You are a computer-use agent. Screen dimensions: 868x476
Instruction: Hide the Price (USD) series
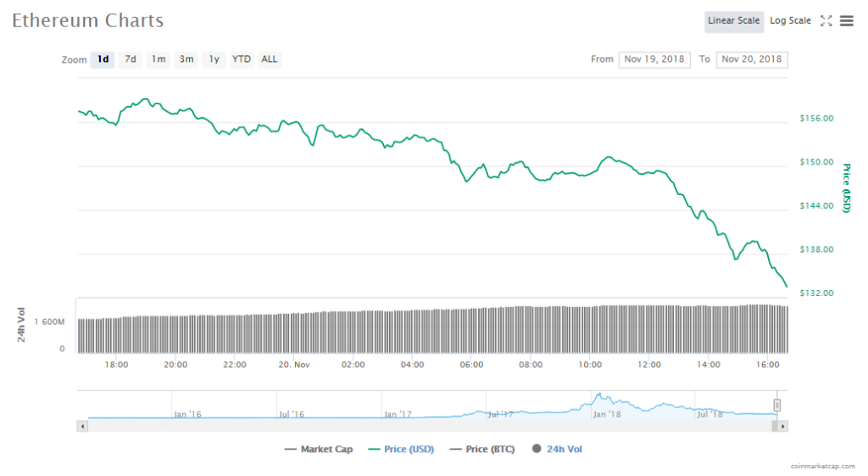[402, 449]
